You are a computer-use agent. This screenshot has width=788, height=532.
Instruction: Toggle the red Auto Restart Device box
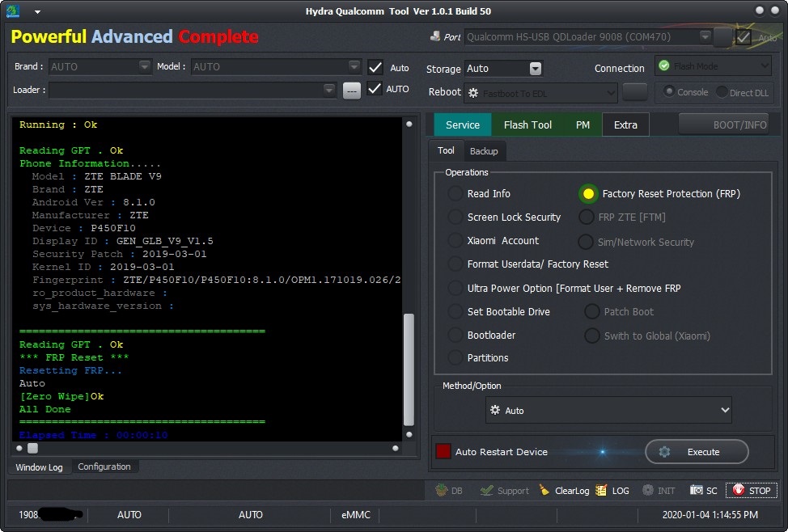point(443,451)
